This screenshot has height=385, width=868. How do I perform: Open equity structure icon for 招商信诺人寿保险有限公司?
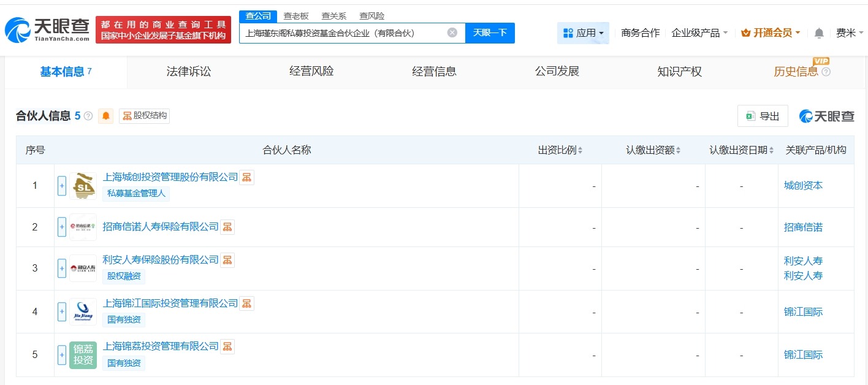pos(227,227)
